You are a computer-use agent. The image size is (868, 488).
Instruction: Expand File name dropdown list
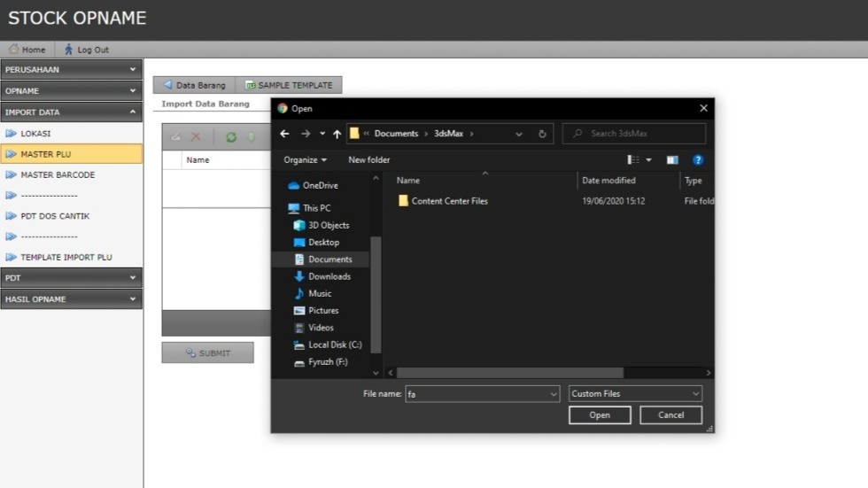pos(553,394)
